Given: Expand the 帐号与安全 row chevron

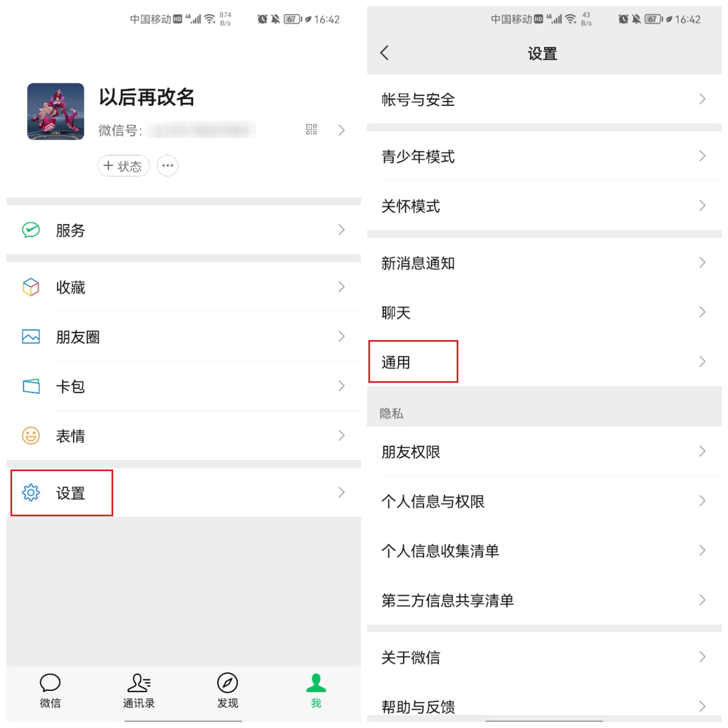Looking at the screenshot, I should [x=702, y=99].
